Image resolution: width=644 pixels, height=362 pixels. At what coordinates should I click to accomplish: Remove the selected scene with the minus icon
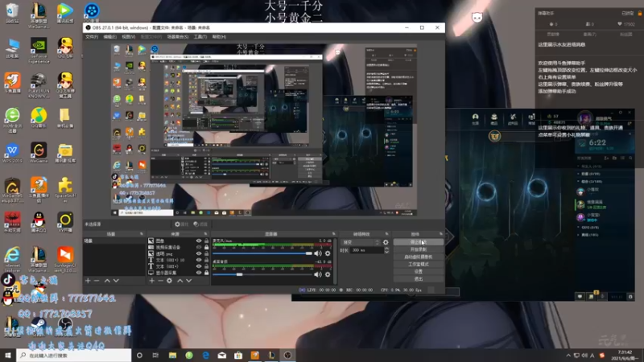pos(97,281)
